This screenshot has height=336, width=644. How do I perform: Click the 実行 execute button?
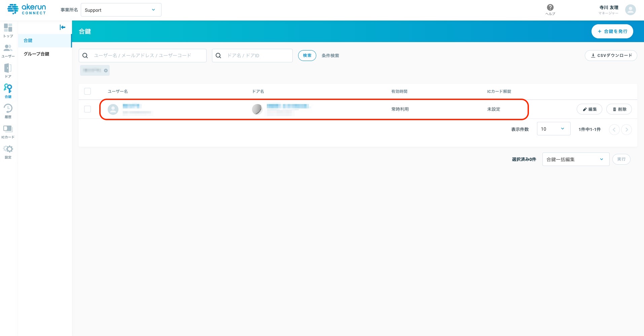pos(621,159)
